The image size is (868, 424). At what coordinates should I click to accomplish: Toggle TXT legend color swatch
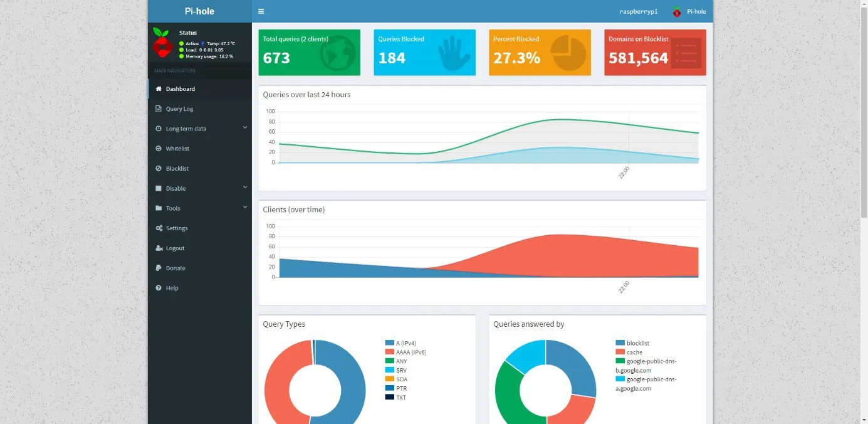[389, 397]
